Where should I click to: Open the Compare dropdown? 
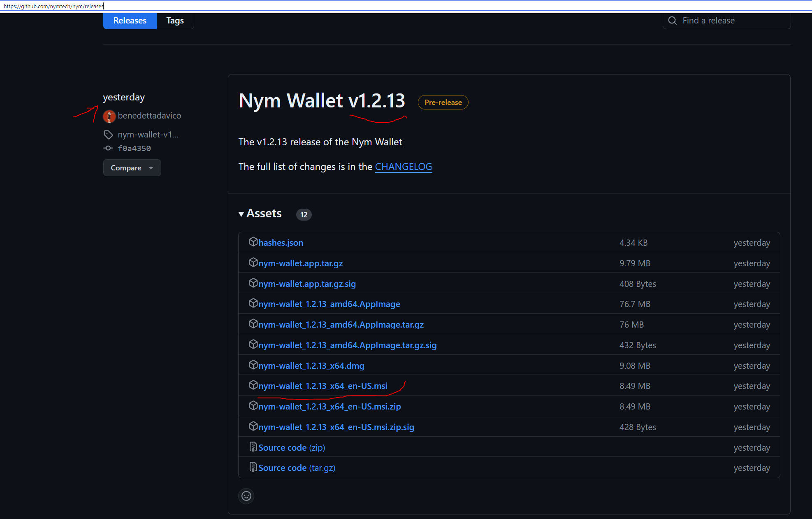pos(132,168)
